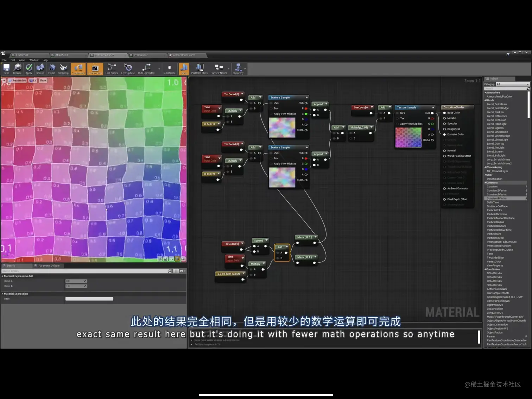Image resolution: width=532 pixels, height=399 pixels.
Task: Click the Search Details input field
Action: click(x=86, y=271)
